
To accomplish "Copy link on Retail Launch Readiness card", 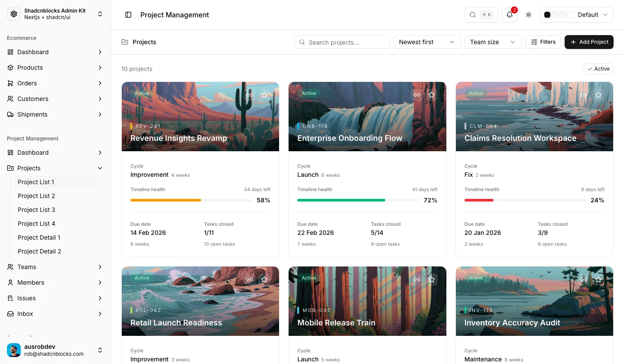I will tap(250, 279).
